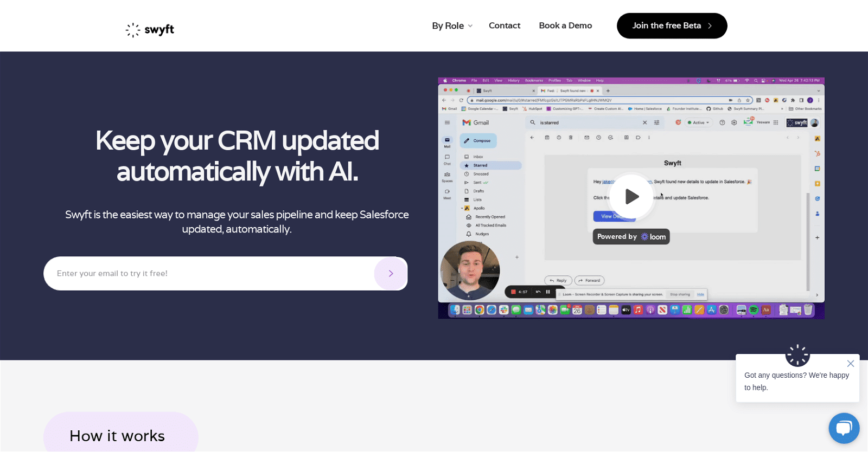The height and width of the screenshot is (452, 868).
Task: Expand the By Role dropdown menu
Action: [x=452, y=26]
